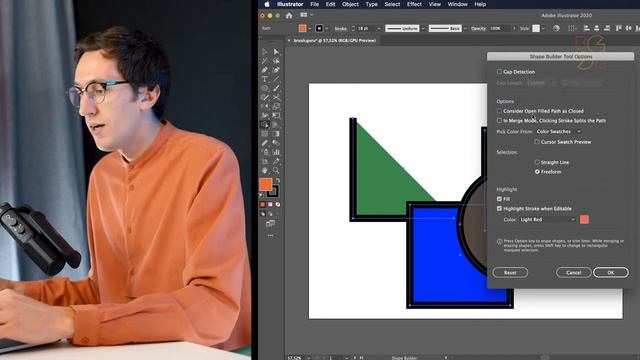Select the Mesh tool

[x=264, y=133]
